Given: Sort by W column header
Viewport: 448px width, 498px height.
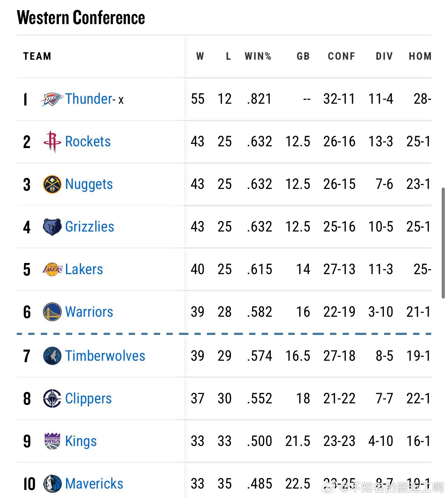Looking at the screenshot, I should coord(200,56).
